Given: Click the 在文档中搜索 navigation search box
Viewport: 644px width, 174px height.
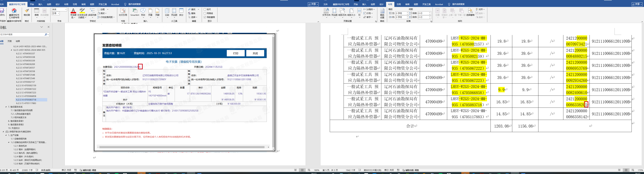Looking at the screenshot, I should pos(22,35).
